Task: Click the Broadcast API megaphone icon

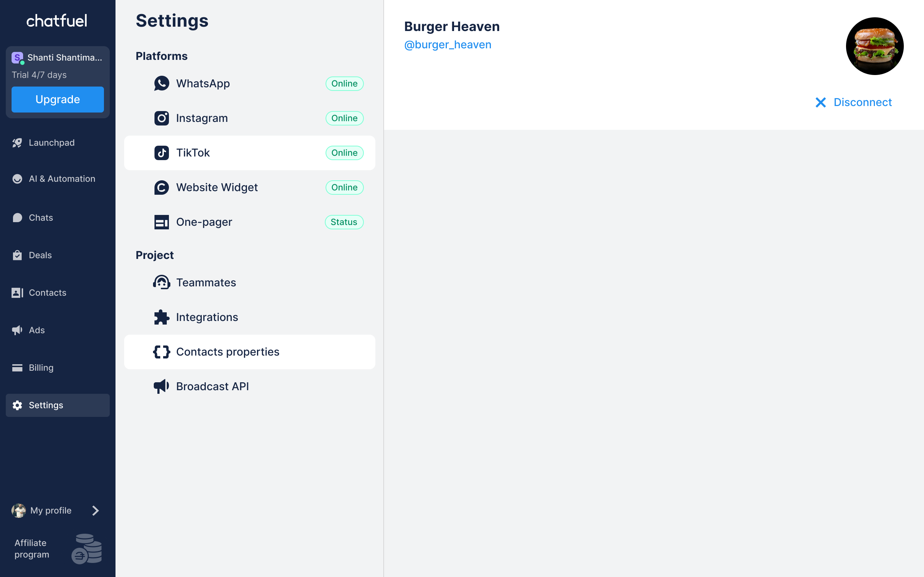Action: [x=161, y=386]
